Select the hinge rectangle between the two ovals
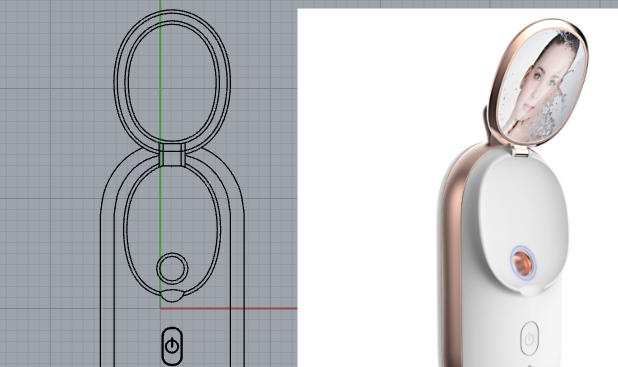The height and width of the screenshot is (367, 618). (172, 155)
